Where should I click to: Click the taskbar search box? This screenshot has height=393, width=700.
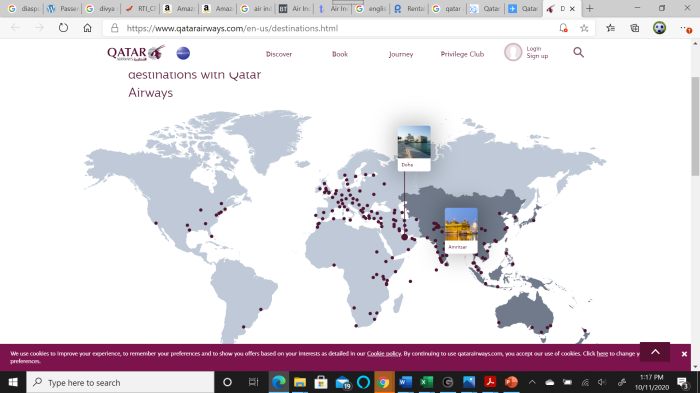pos(121,382)
